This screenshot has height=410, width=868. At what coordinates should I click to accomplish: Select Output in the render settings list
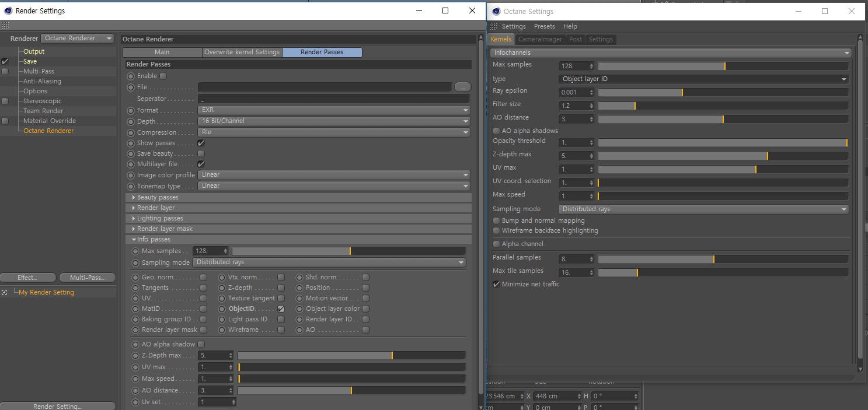pos(34,51)
